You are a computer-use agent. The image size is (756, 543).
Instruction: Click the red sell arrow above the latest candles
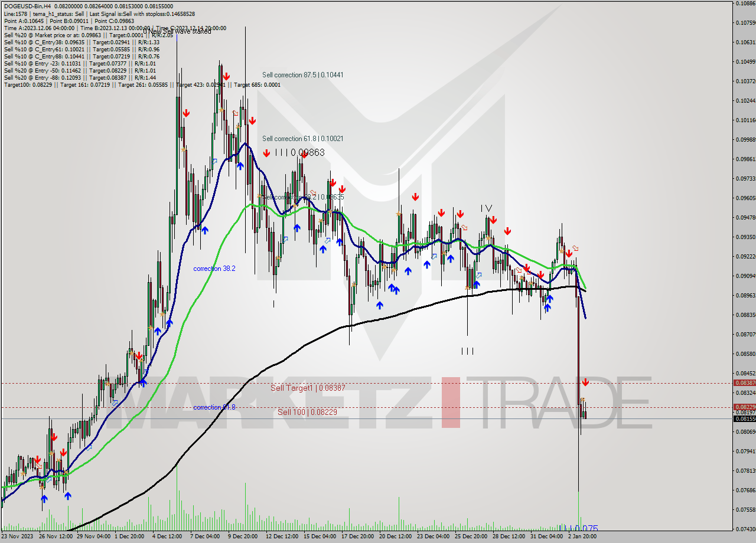[x=585, y=382]
